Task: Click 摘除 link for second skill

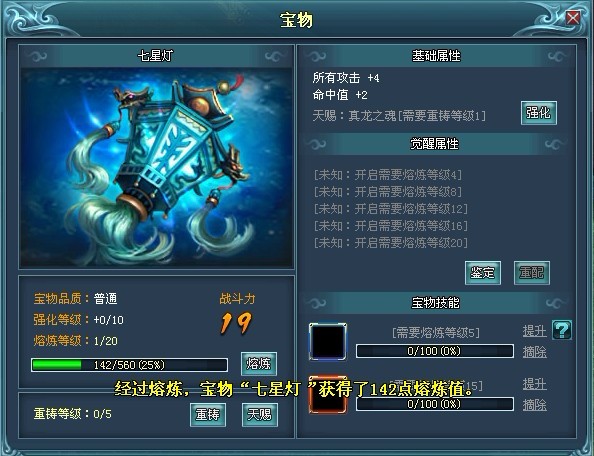Action: tap(535, 405)
